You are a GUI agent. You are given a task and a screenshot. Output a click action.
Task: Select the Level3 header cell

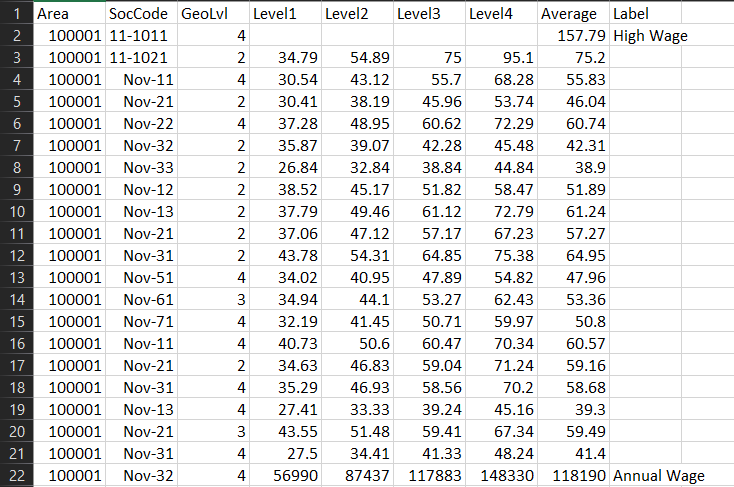(x=428, y=14)
